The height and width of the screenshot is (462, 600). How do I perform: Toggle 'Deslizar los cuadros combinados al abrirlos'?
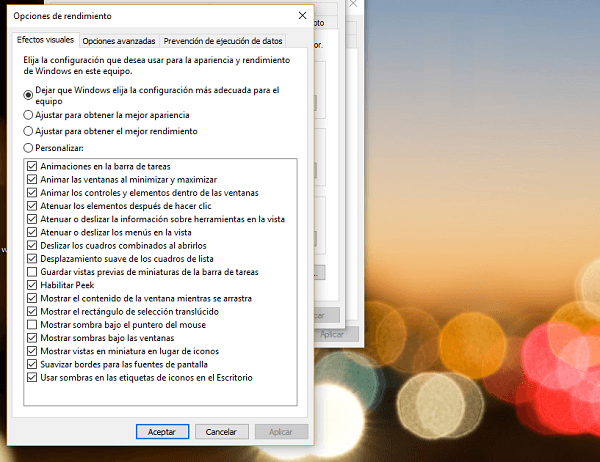(33, 245)
